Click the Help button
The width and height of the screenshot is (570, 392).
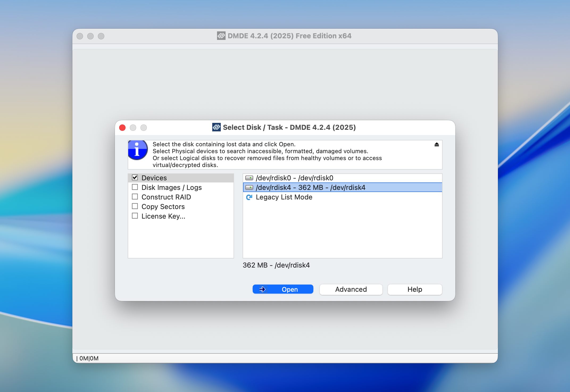[415, 289]
